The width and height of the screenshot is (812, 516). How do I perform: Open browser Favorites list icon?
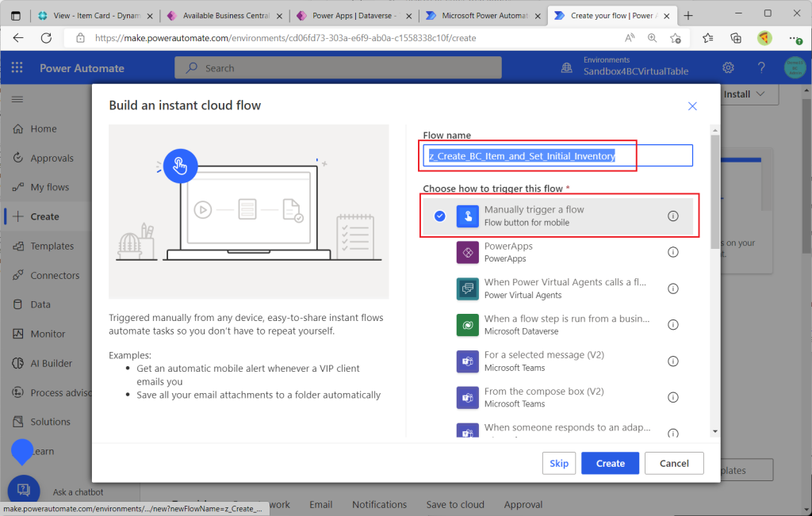tap(708, 38)
